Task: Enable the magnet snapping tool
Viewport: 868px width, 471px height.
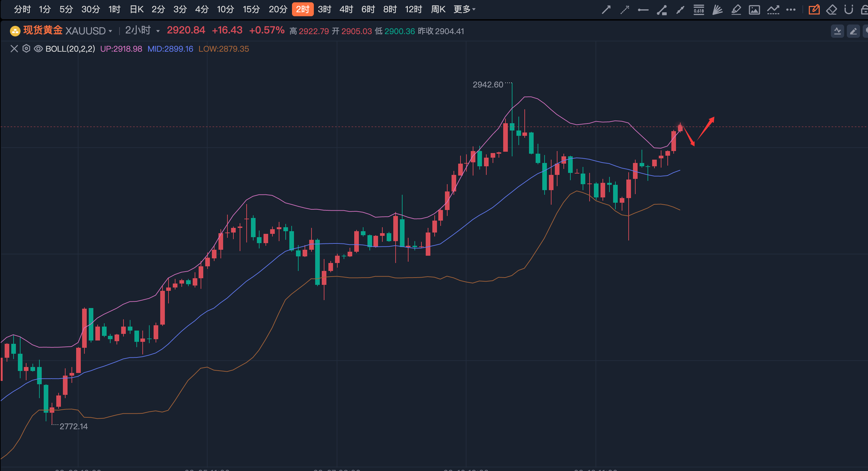Action: (x=848, y=10)
